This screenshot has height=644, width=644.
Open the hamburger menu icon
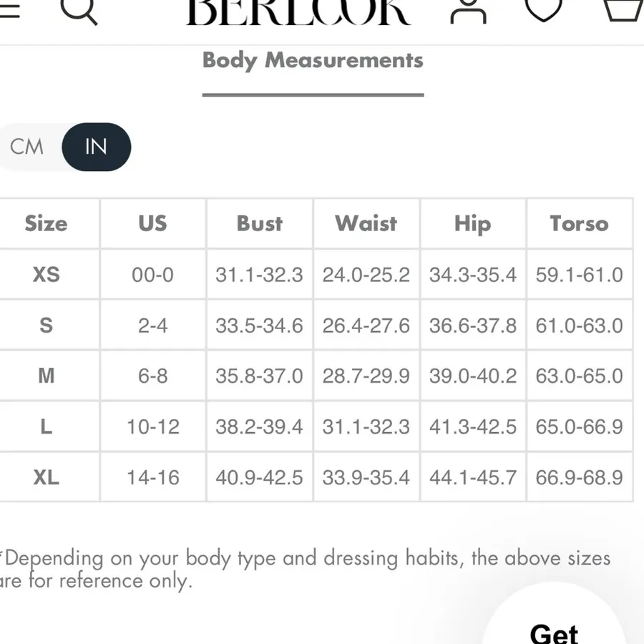click(x=9, y=9)
